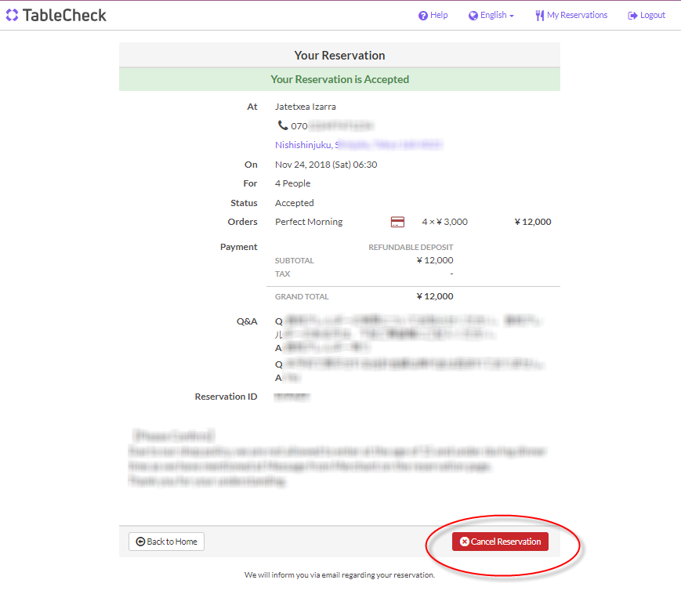Click the green Reservation is Accepted banner
The height and width of the screenshot is (616, 681).
click(339, 79)
